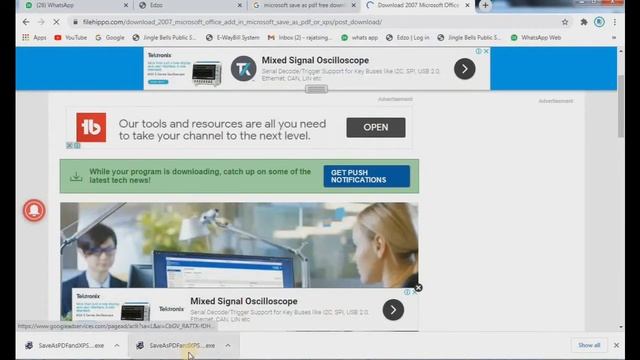The height and width of the screenshot is (360, 640).
Task: Open the E-WayBill System bookmark
Action: click(233, 38)
